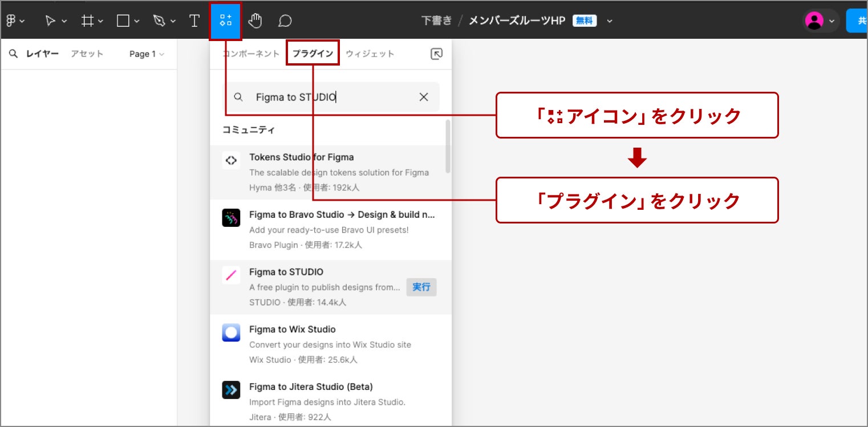The width and height of the screenshot is (868, 427).
Task: Select Figma to Bravo Studio plugin
Action: coord(331,230)
